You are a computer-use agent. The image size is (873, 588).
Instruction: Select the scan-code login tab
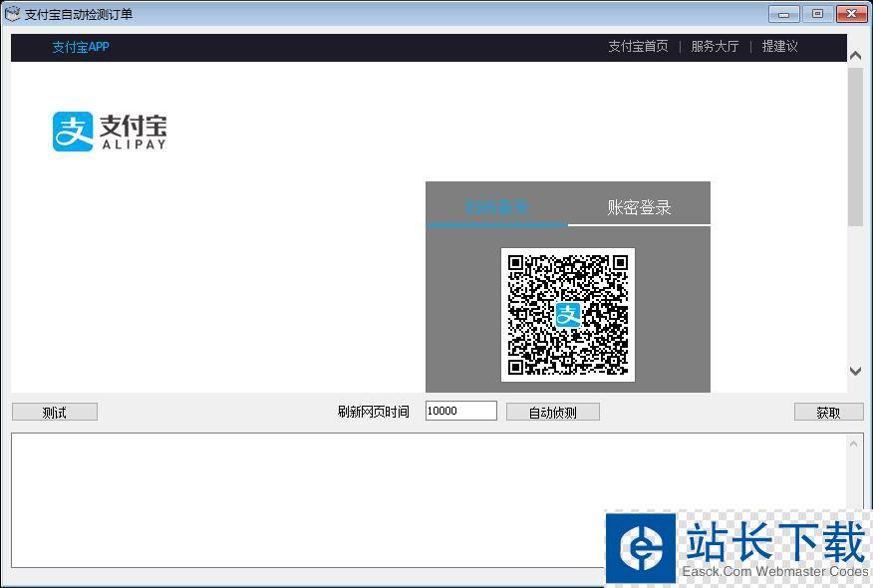tap(496, 207)
